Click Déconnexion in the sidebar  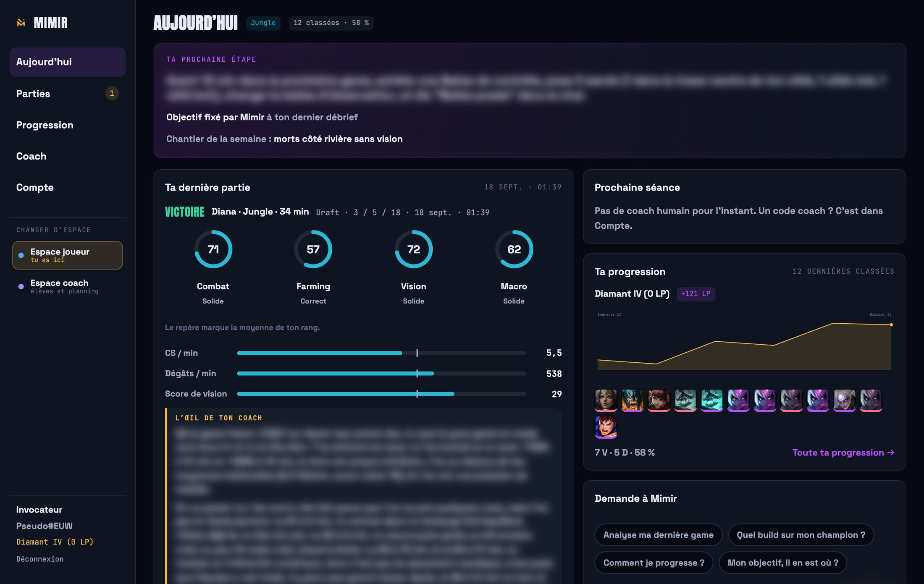(x=40, y=559)
